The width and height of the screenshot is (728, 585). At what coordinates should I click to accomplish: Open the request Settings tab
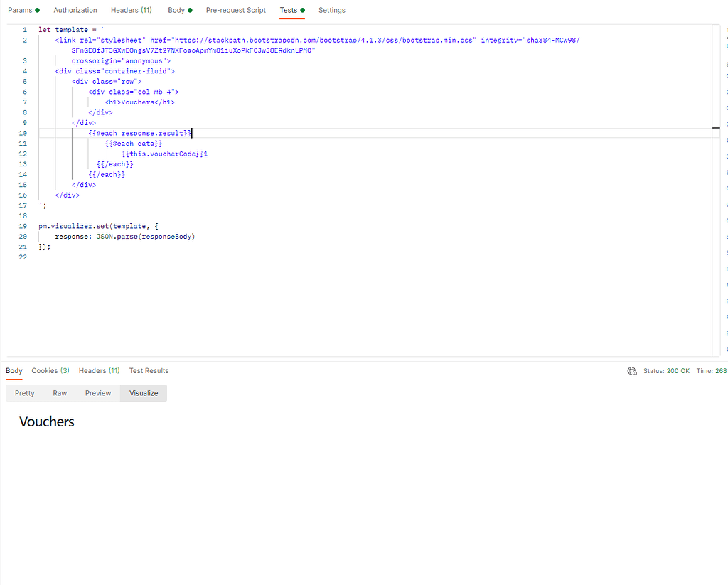[331, 10]
